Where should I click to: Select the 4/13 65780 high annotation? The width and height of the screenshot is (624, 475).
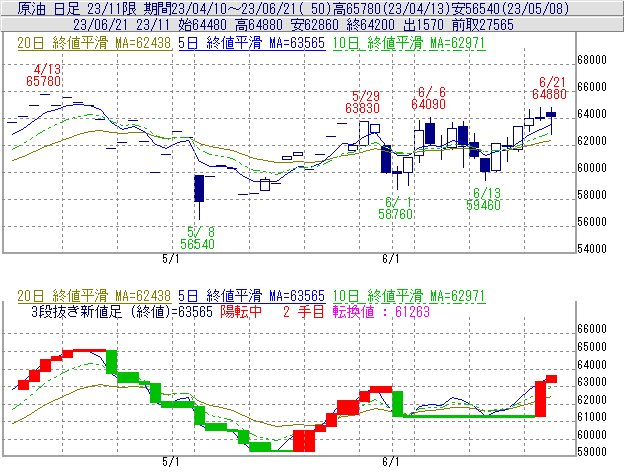click(44, 75)
